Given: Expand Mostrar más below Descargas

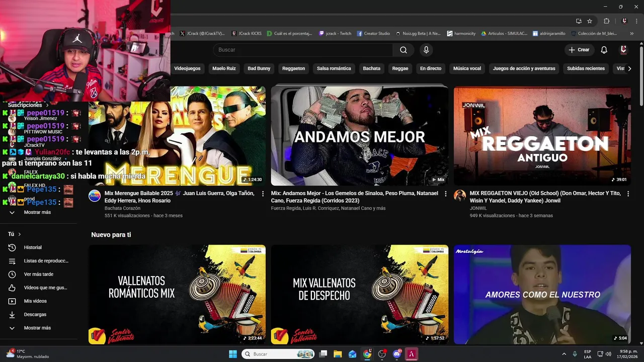Looking at the screenshot, I should pyautogui.click(x=37, y=328).
